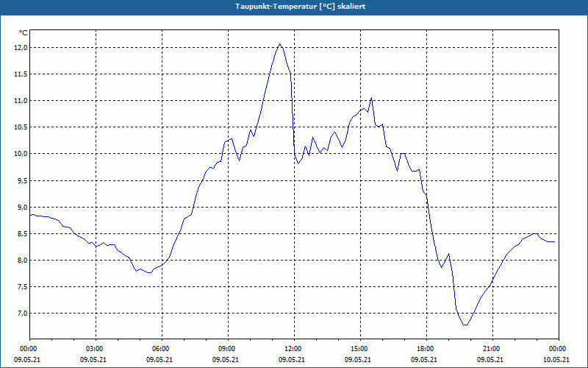The width and height of the screenshot is (588, 368).
Task: Click the 10,0 y-axis label
Action: tap(21, 154)
